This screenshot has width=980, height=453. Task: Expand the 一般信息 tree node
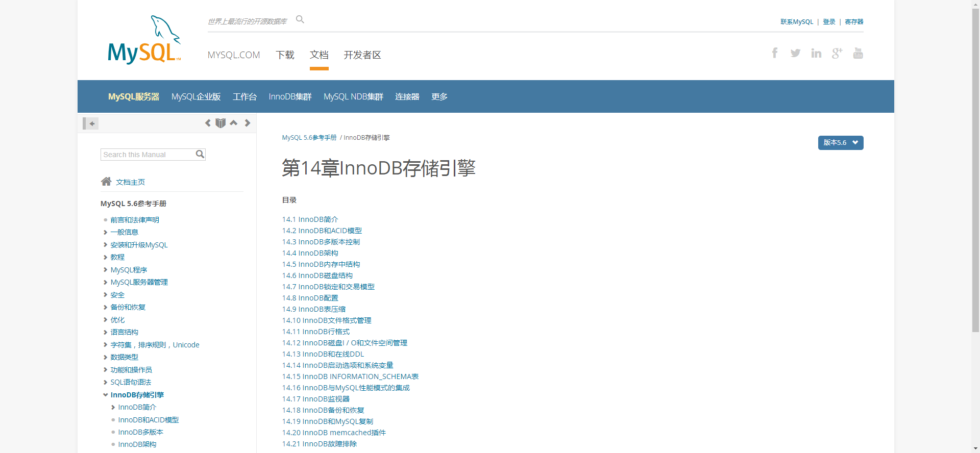tap(105, 232)
